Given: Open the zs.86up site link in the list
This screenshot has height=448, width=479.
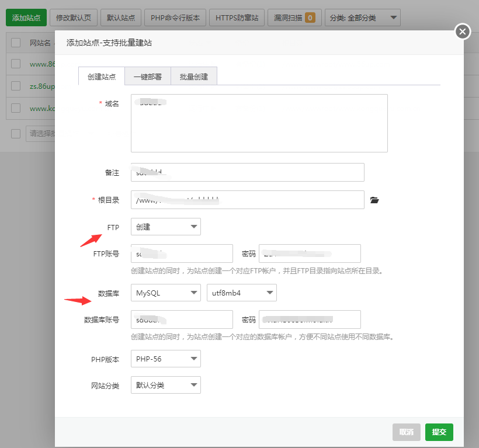Looking at the screenshot, I should coord(42,86).
